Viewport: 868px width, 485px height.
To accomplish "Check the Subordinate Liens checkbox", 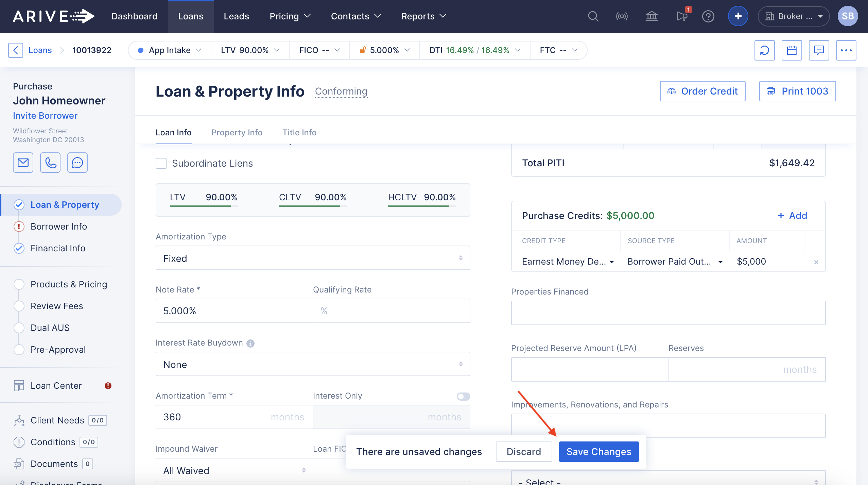I will 161,163.
